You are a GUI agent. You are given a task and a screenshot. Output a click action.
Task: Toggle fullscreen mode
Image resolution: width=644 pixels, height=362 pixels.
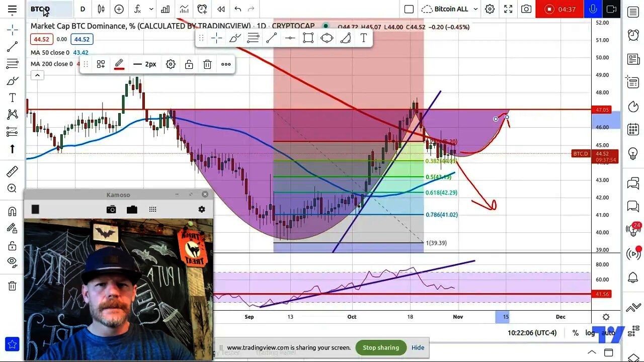(x=508, y=9)
